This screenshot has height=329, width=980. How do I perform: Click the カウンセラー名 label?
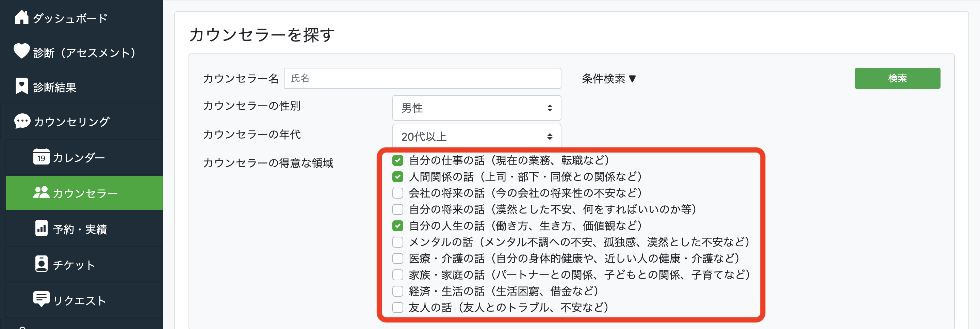click(241, 78)
